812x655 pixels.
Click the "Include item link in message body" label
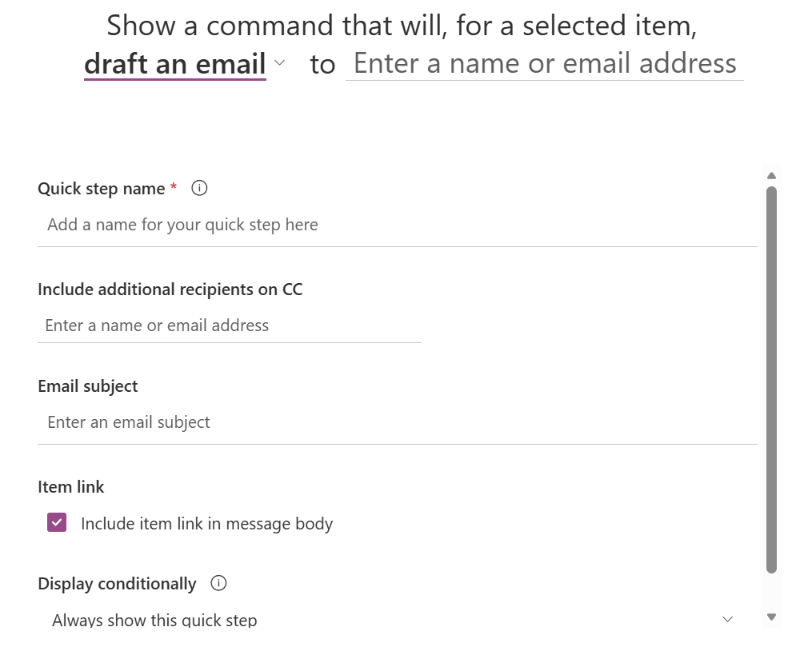[x=206, y=524]
